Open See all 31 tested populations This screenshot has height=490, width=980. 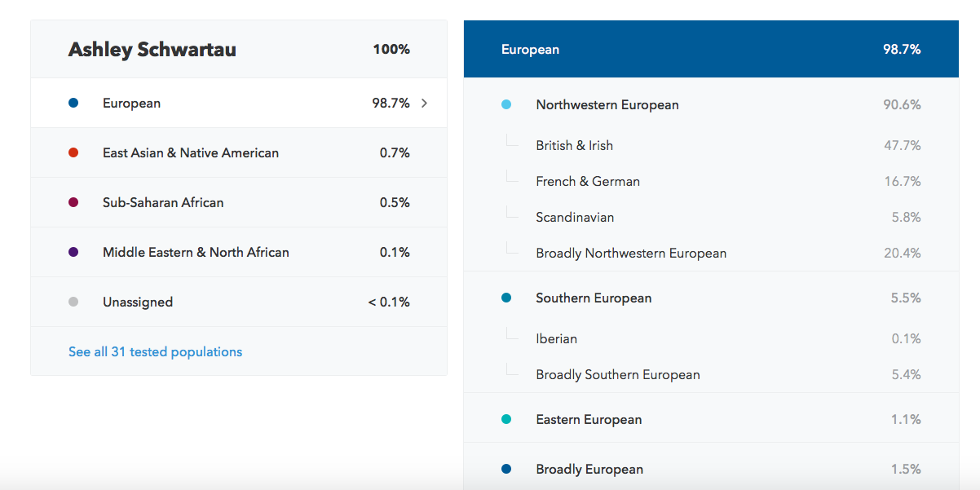pos(155,352)
